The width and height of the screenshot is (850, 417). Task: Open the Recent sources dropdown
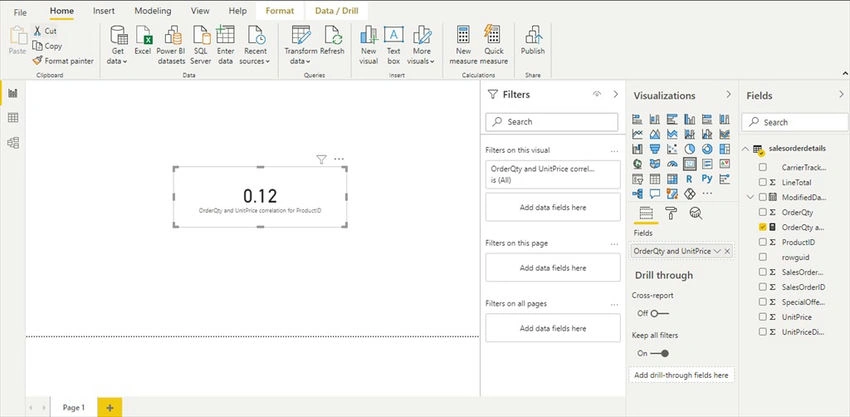coord(255,45)
